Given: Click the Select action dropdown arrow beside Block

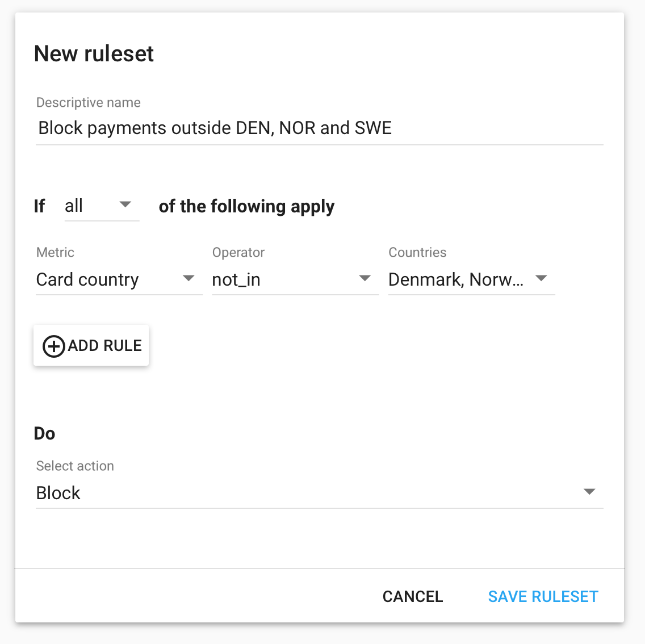Looking at the screenshot, I should coord(589,492).
